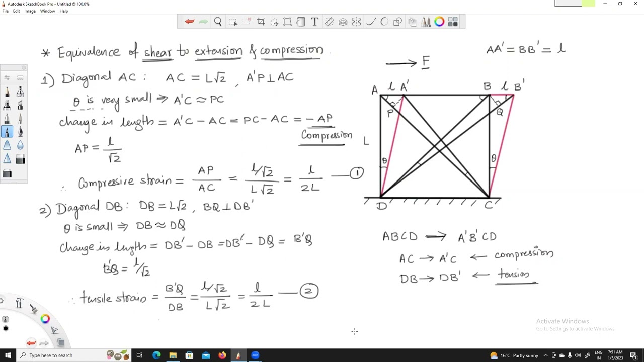The height and width of the screenshot is (362, 644).
Task: Click the Redo arrow in top toolbar
Action: [x=203, y=22]
